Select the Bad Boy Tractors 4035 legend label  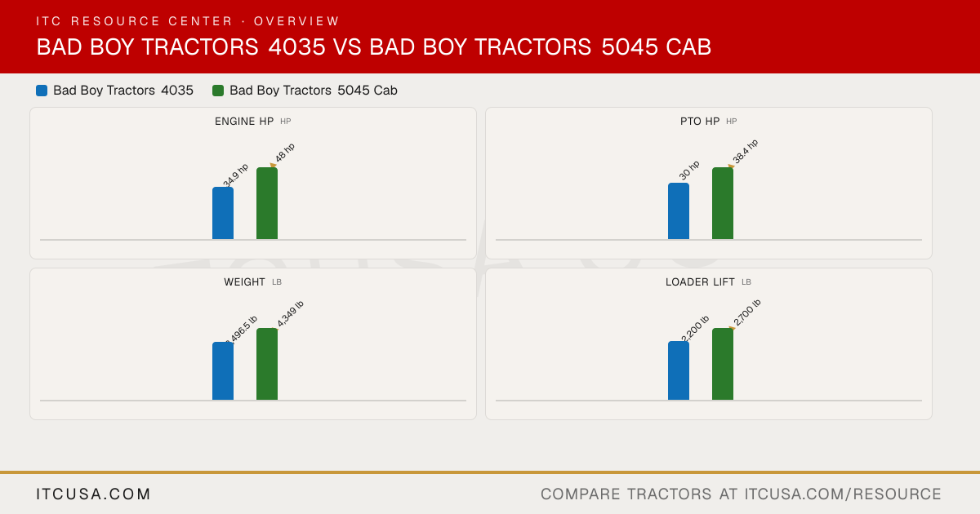[x=123, y=91]
